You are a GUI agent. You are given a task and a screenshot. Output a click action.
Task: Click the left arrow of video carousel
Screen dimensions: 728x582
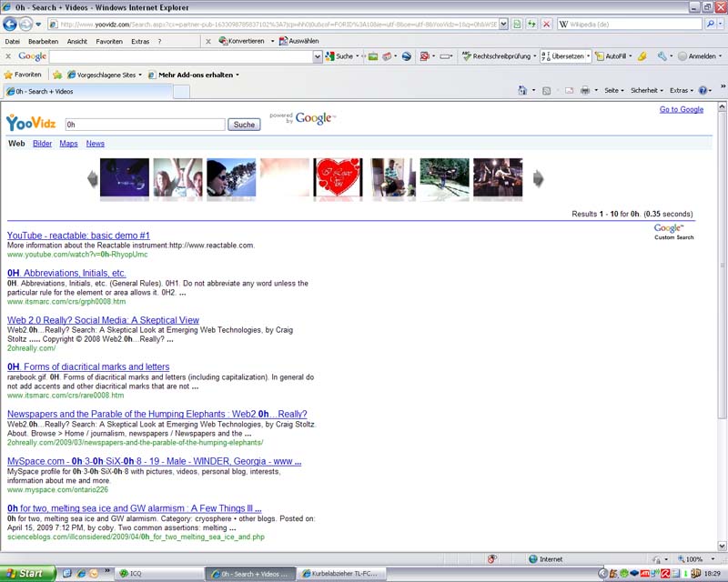[x=93, y=178]
